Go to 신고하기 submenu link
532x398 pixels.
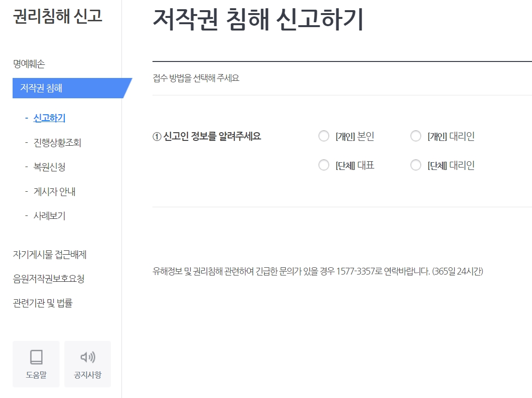point(49,118)
